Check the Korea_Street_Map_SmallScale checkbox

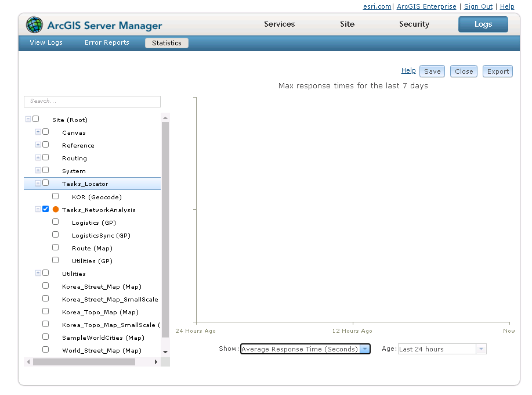point(45,299)
